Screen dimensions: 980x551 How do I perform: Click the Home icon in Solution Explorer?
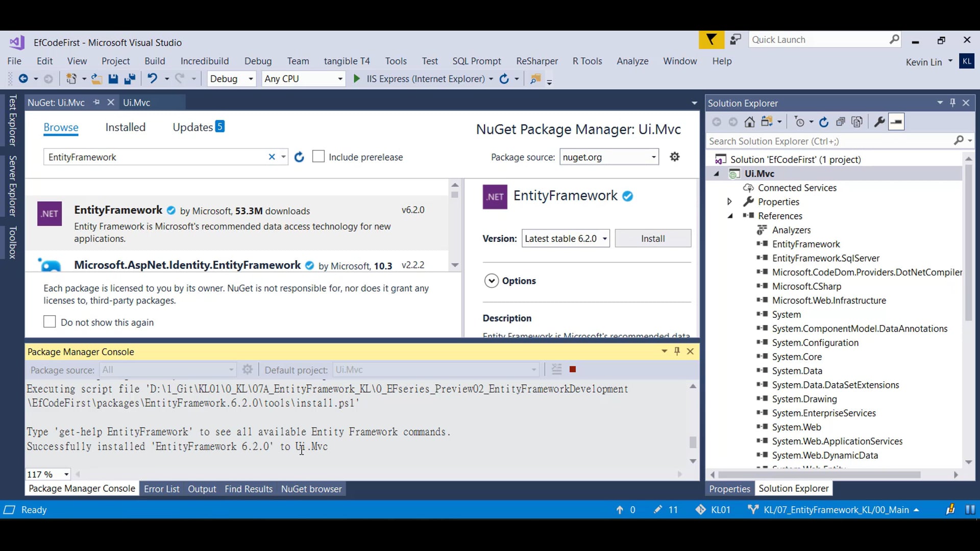[x=749, y=122]
